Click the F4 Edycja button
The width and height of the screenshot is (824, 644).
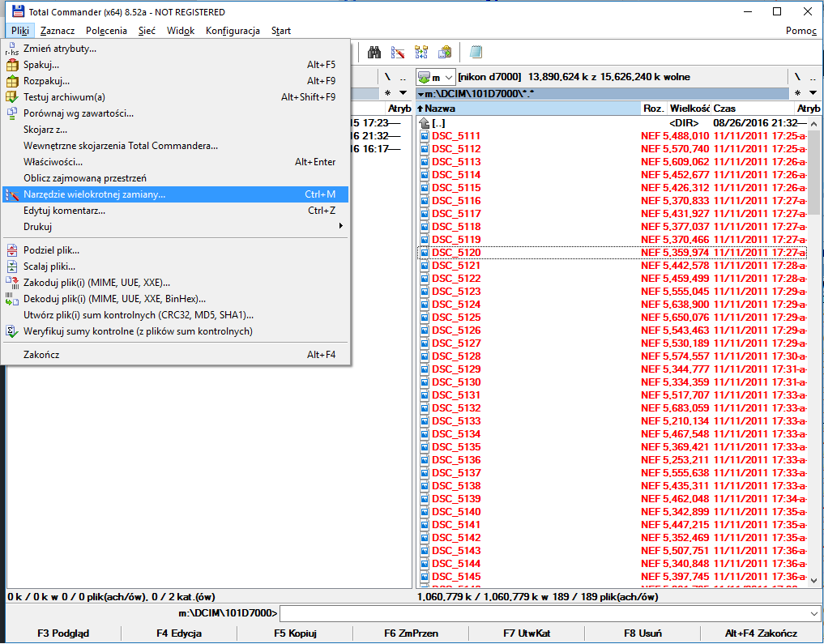179,633
